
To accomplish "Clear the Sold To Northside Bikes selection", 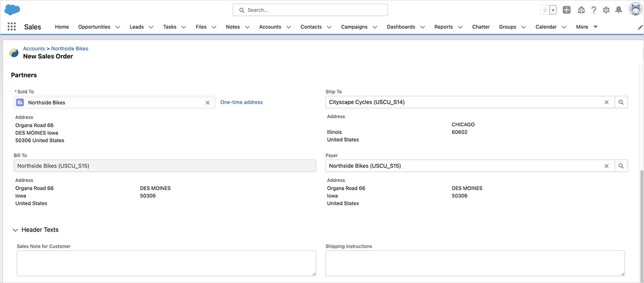I will coord(208,102).
